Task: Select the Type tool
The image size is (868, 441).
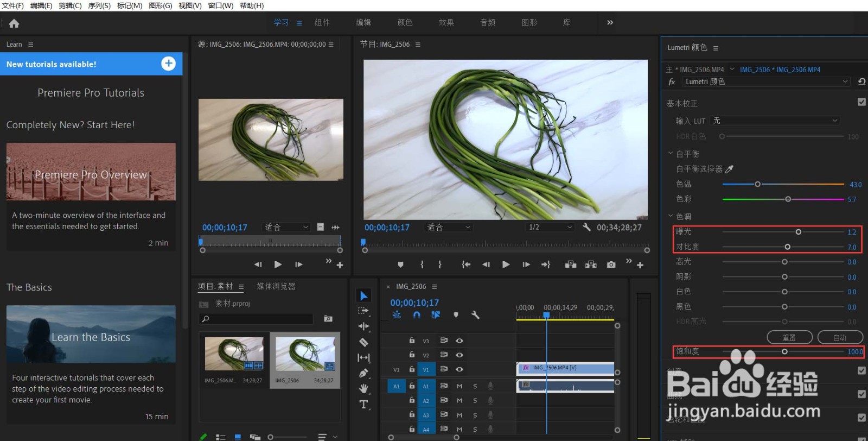Action: tap(363, 404)
